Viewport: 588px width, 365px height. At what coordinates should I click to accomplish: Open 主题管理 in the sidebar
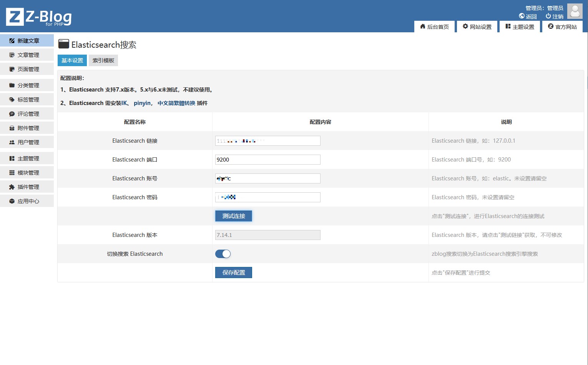pyautogui.click(x=27, y=158)
